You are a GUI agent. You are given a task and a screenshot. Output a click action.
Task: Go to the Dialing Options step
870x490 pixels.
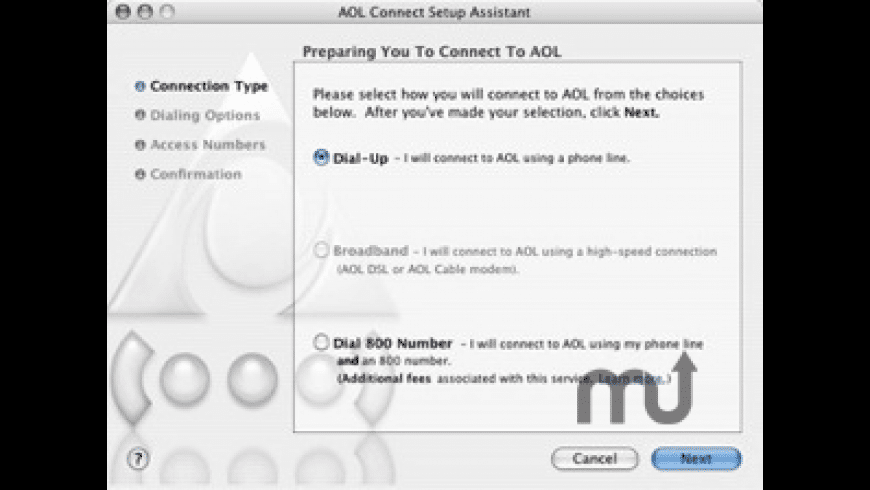coord(204,115)
